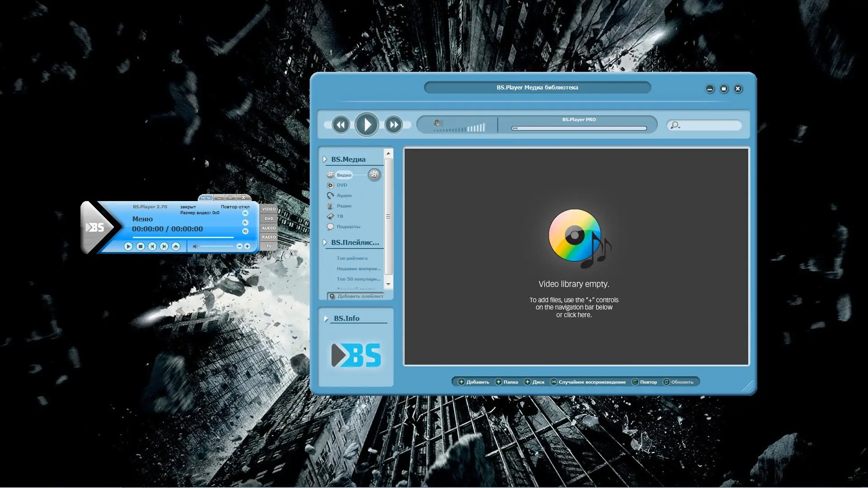Toggle the Повтор repeat option

644,382
